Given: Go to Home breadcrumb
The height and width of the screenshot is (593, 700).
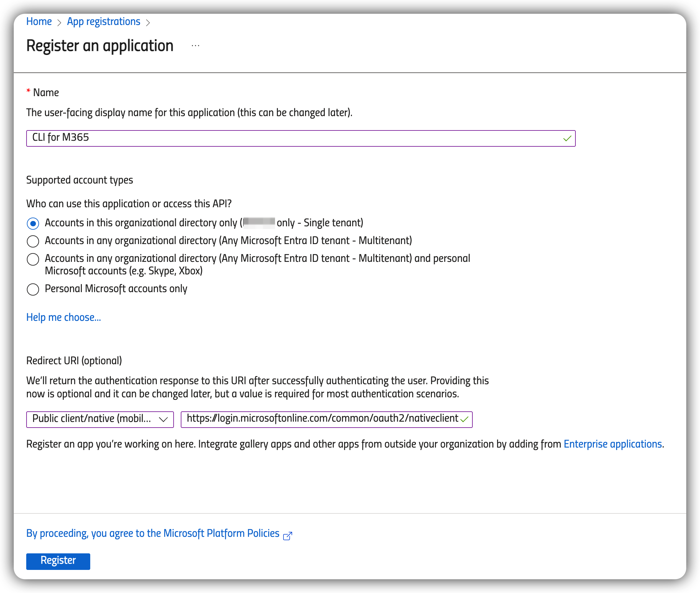Looking at the screenshot, I should click(x=39, y=22).
